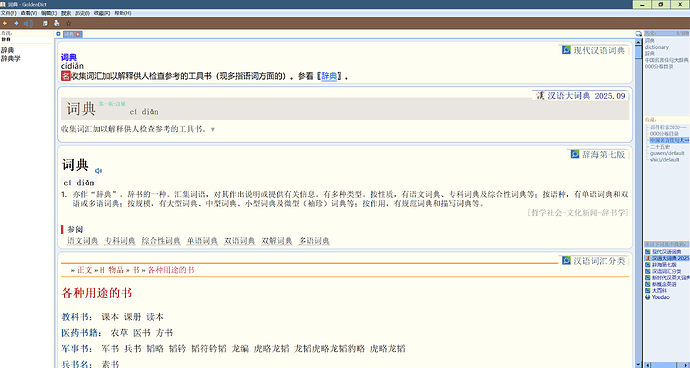Click the new tab plus icon

coord(58,34)
